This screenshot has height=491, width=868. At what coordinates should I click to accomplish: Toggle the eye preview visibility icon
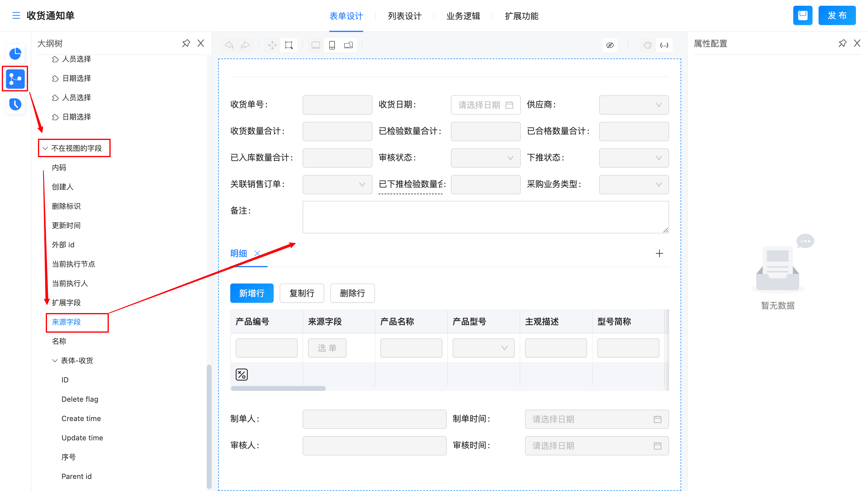(610, 45)
